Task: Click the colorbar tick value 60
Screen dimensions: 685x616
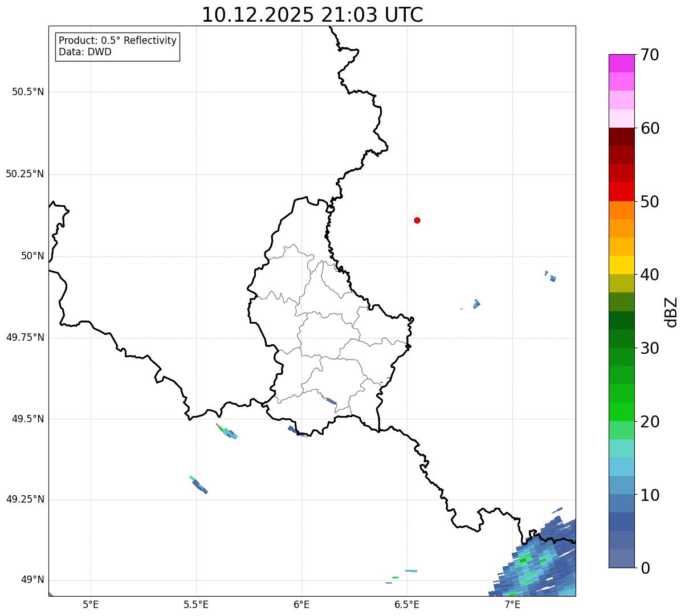Action: tap(650, 128)
